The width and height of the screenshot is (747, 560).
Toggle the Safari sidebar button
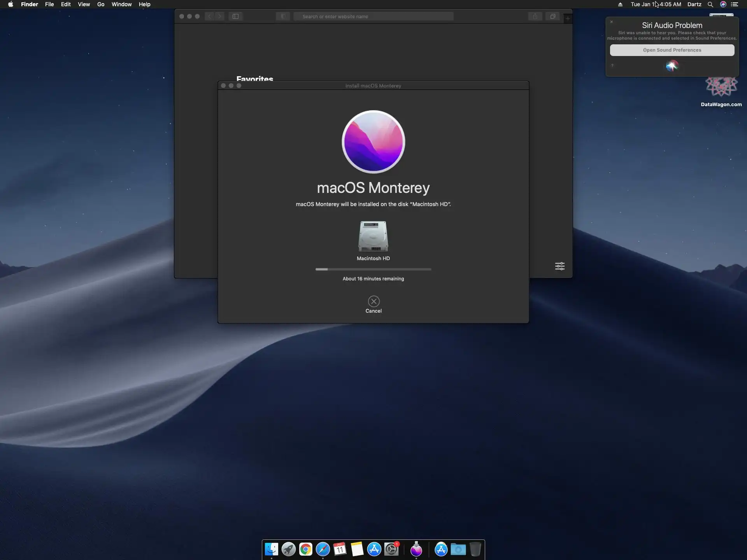tap(235, 16)
